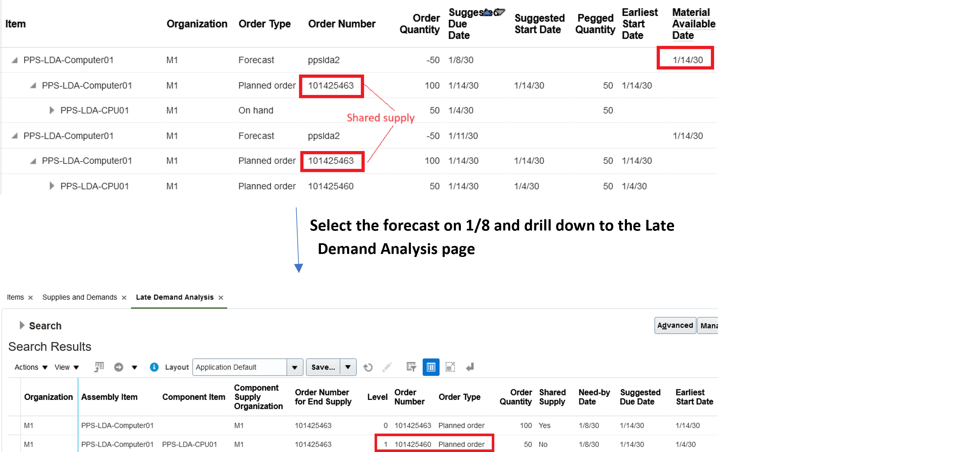980x452 pixels.
Task: Open the information icon on the toolbar
Action: (154, 367)
